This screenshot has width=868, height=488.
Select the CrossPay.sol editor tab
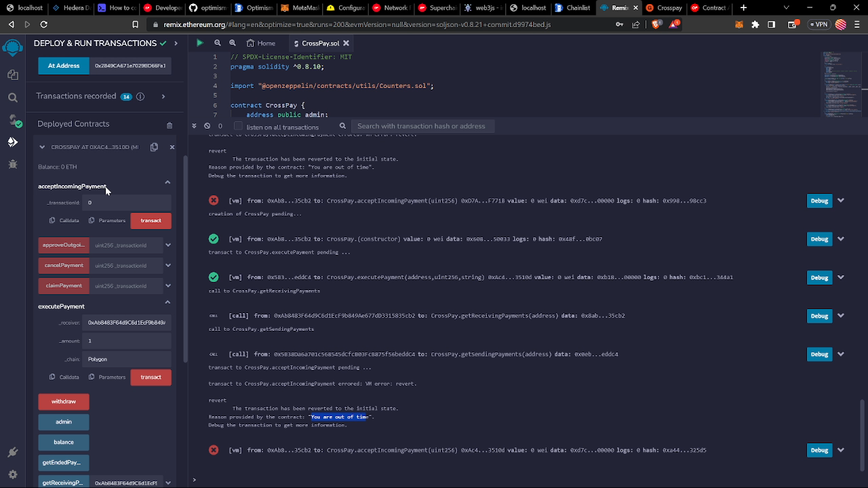coord(320,43)
